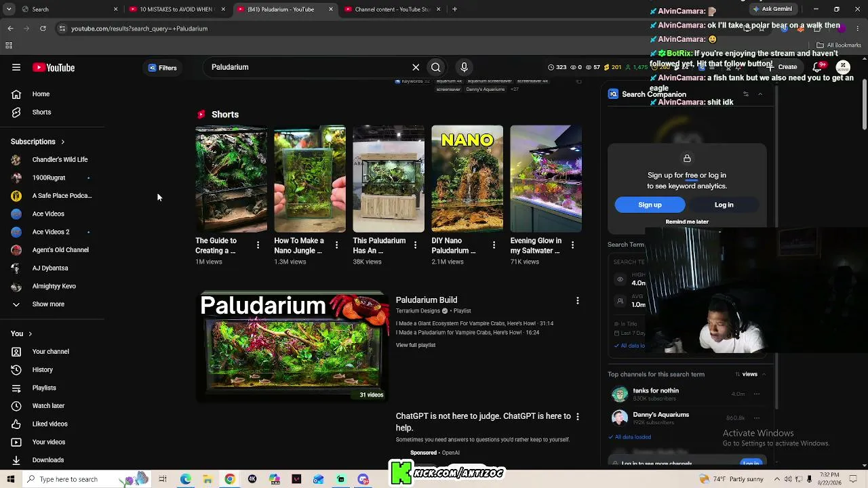Open Microsoft Edge from the taskbar

(185, 479)
